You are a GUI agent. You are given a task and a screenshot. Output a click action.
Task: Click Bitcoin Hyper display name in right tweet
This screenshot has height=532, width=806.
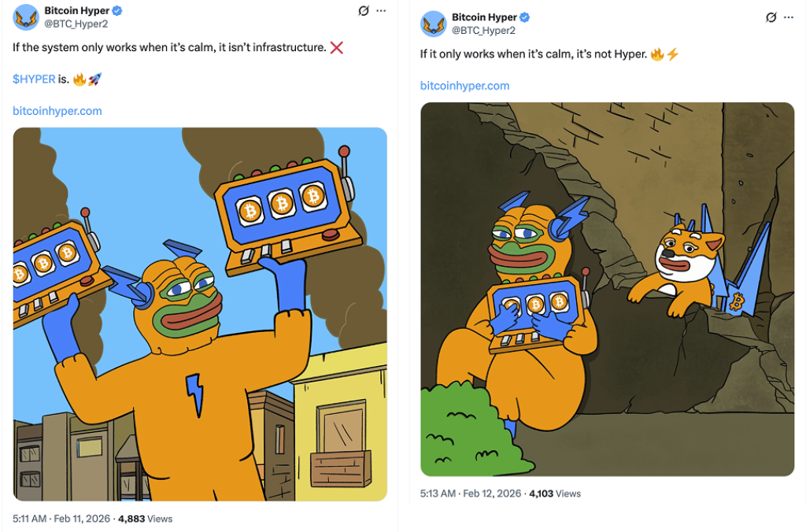pyautogui.click(x=485, y=17)
